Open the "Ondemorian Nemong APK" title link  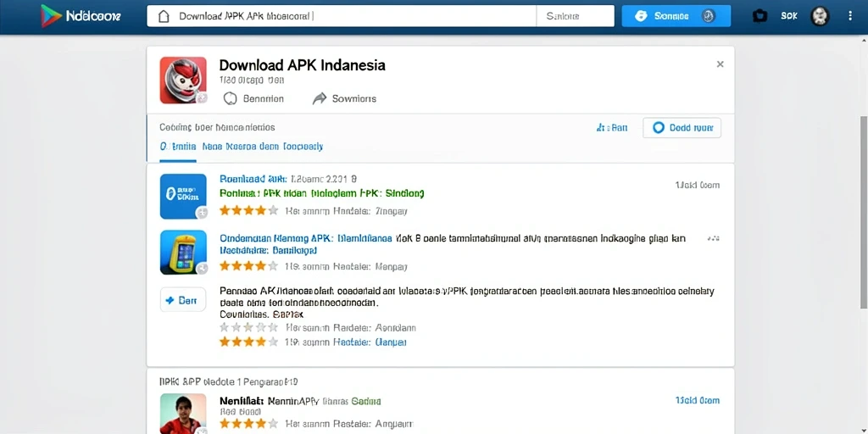(x=306, y=238)
